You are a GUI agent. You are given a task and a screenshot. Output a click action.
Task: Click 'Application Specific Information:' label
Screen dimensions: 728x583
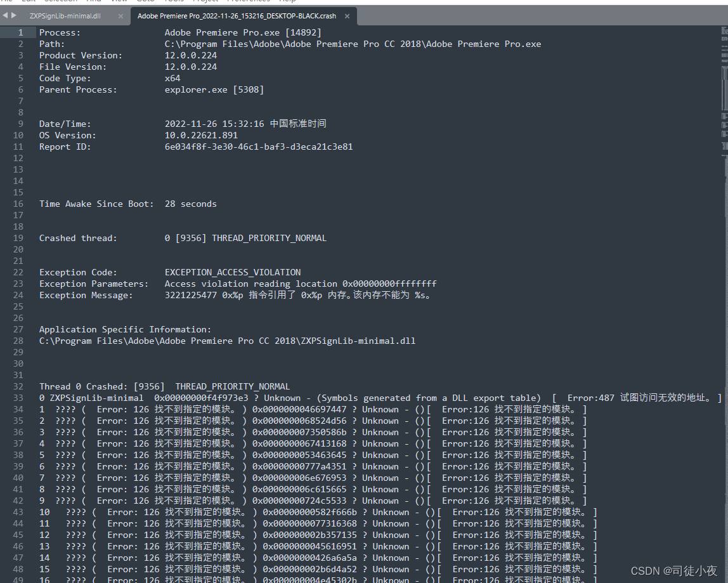(x=125, y=329)
